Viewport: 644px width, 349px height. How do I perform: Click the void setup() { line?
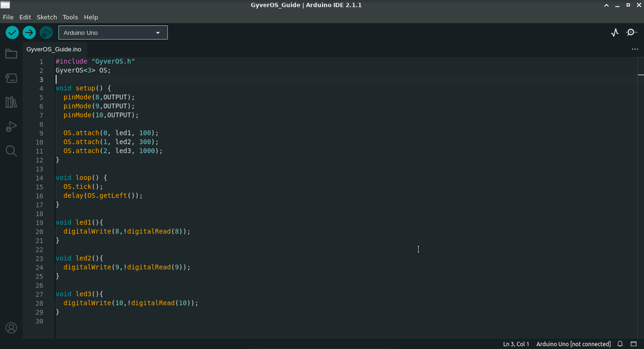(x=83, y=88)
